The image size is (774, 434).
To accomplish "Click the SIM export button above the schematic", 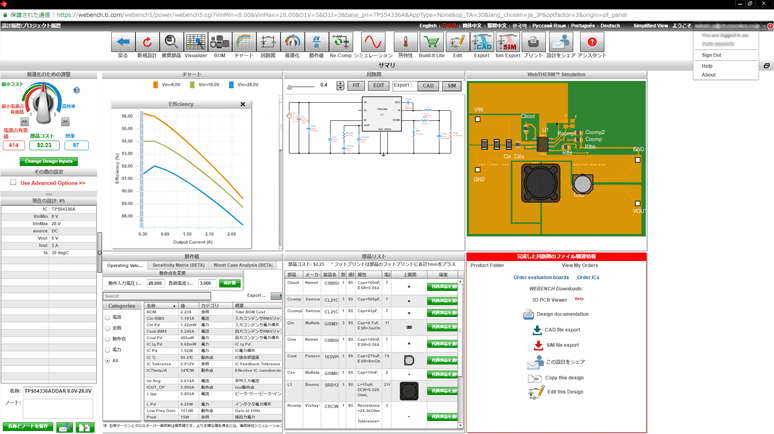I will point(452,86).
